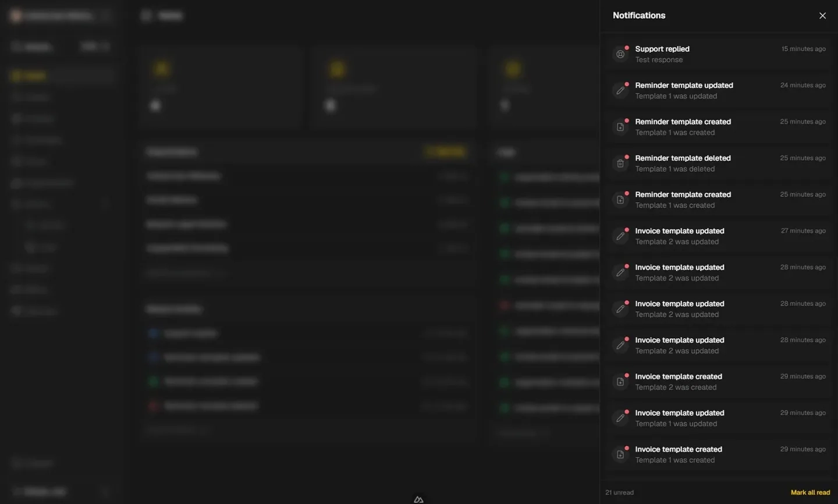This screenshot has height=504, width=838.
Task: Click the Support replied lifebuoy icon
Action: coord(620,54)
